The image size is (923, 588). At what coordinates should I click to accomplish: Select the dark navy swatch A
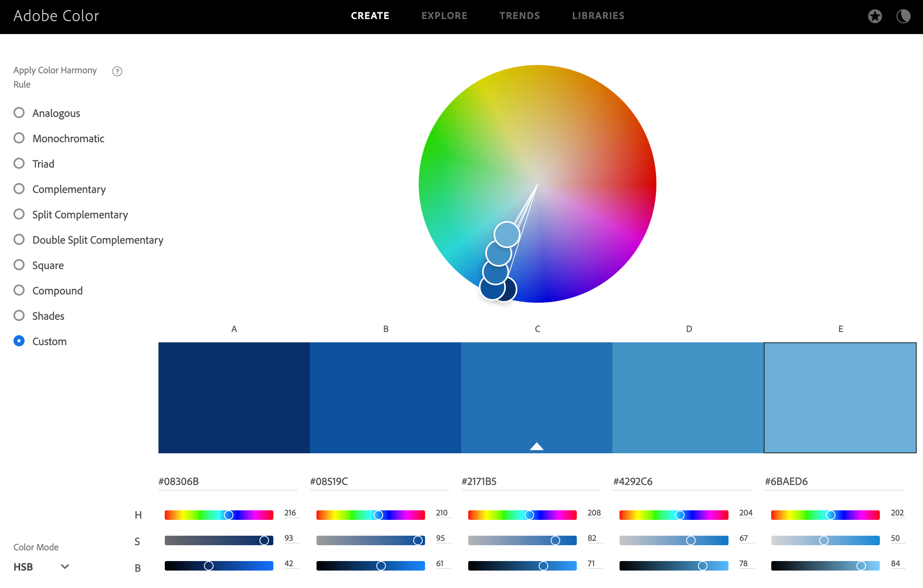[x=234, y=396]
